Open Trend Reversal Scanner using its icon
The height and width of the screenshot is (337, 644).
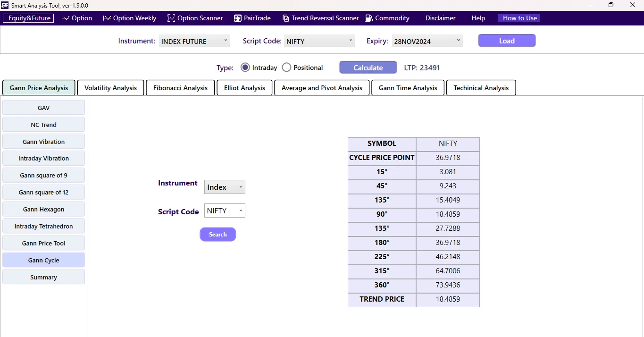tap(286, 18)
